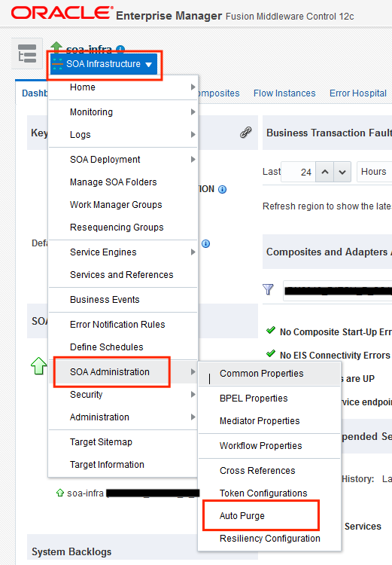Screen dimensions: 392x565
Task: Expand the Service Engines submenu
Action: (x=193, y=252)
